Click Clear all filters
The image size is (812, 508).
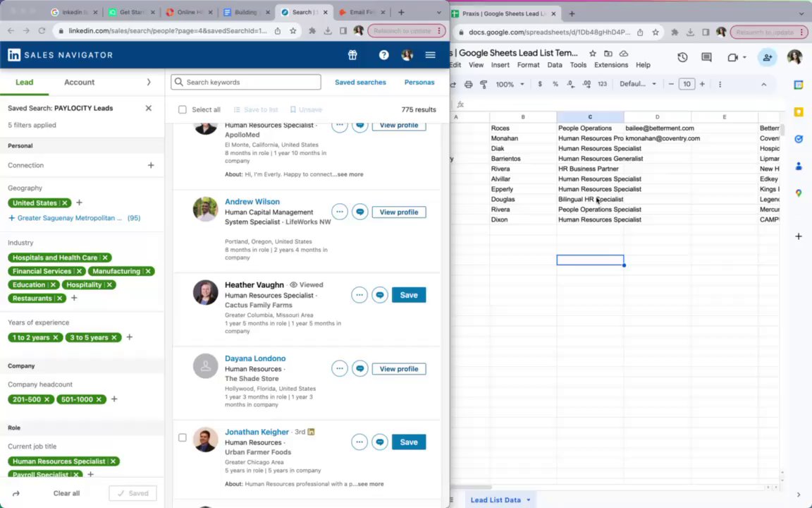66,493
